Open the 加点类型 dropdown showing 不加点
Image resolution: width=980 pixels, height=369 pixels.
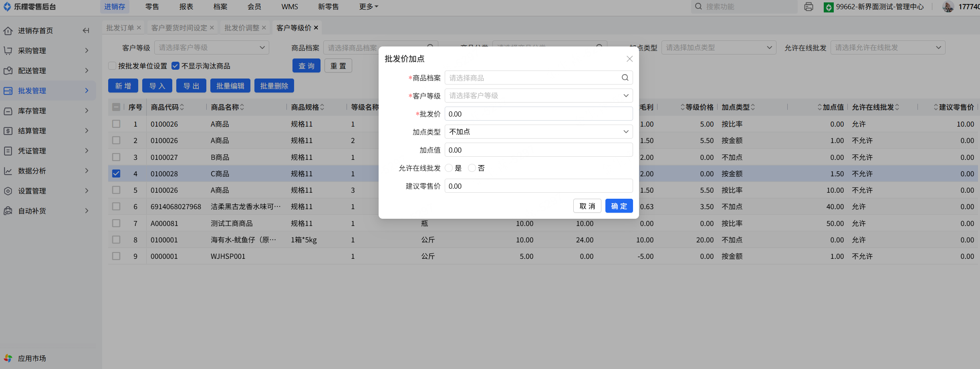pos(538,132)
